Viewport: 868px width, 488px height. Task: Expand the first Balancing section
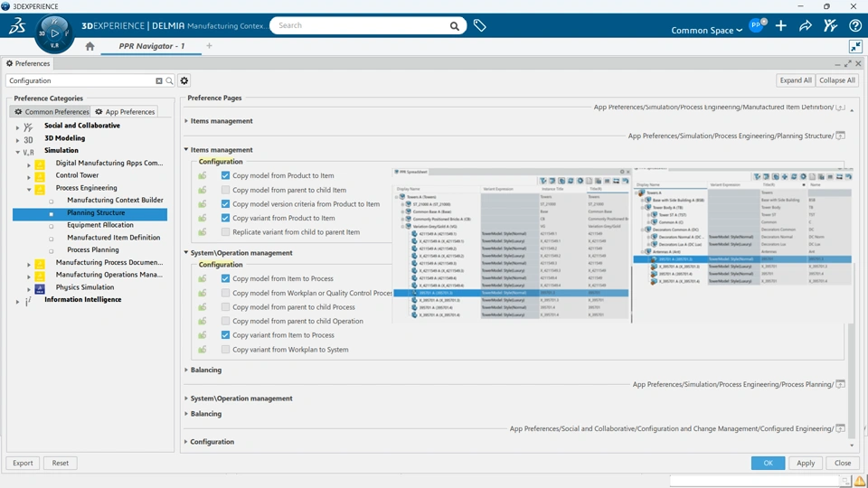tap(186, 370)
